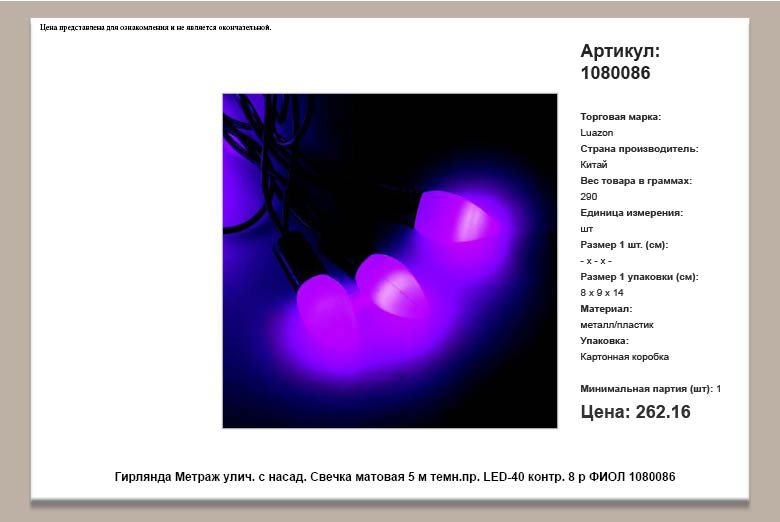The height and width of the screenshot is (522, 780).
Task: Click the disclaimer 'Цена представлена для ознакомления'
Action: pyautogui.click(x=156, y=27)
